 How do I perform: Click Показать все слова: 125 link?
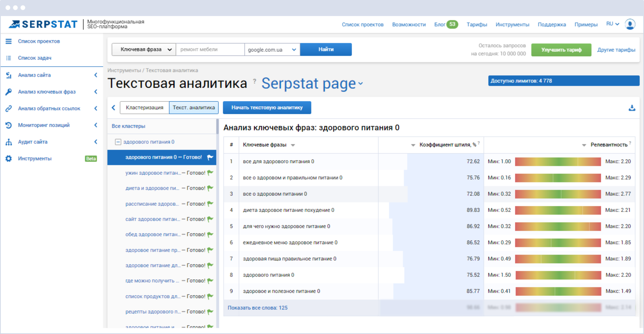click(258, 308)
